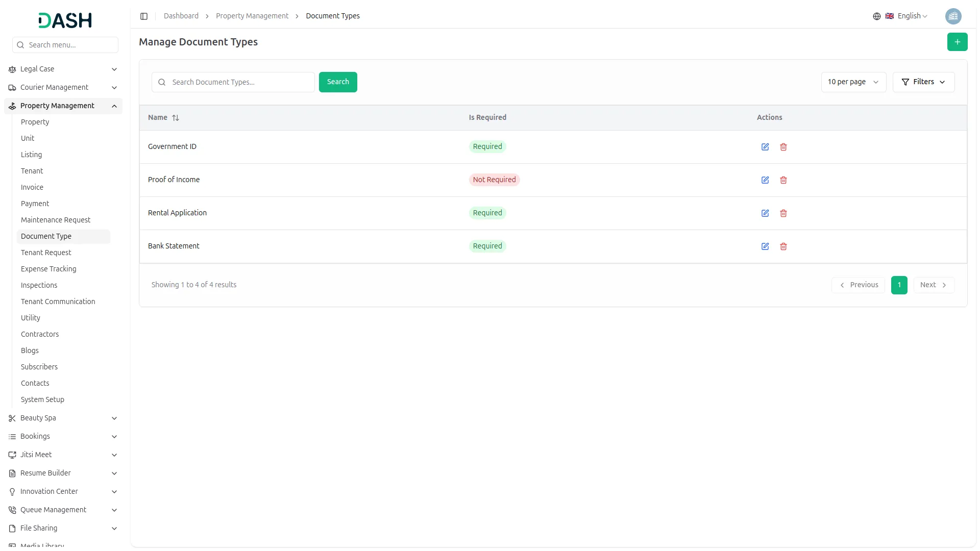Edit the Government ID document type

pos(765,147)
